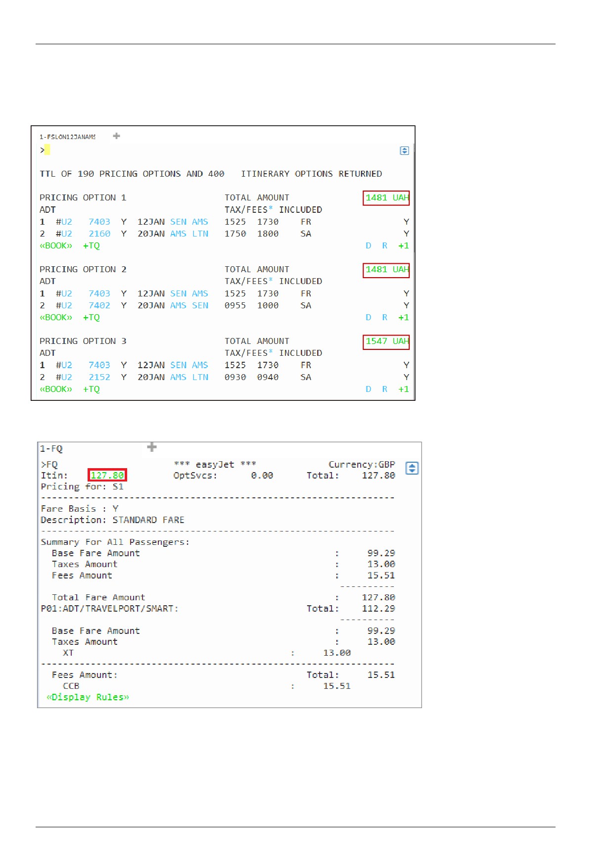
Task: Select the 1-FQ tab
Action: pyautogui.click(x=51, y=449)
